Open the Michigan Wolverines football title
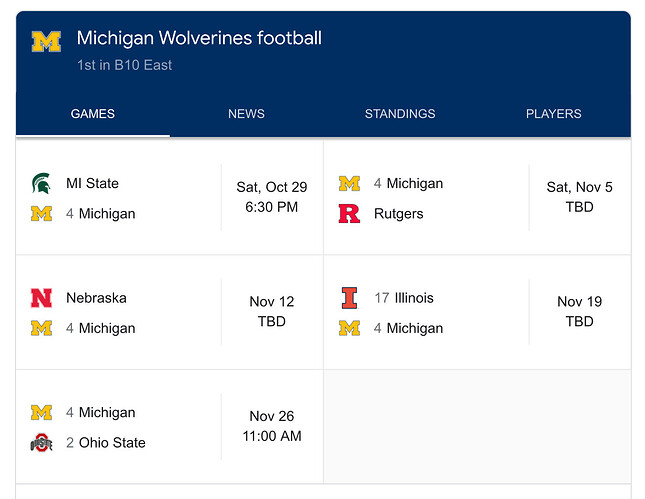The image size is (645, 499). pyautogui.click(x=199, y=39)
